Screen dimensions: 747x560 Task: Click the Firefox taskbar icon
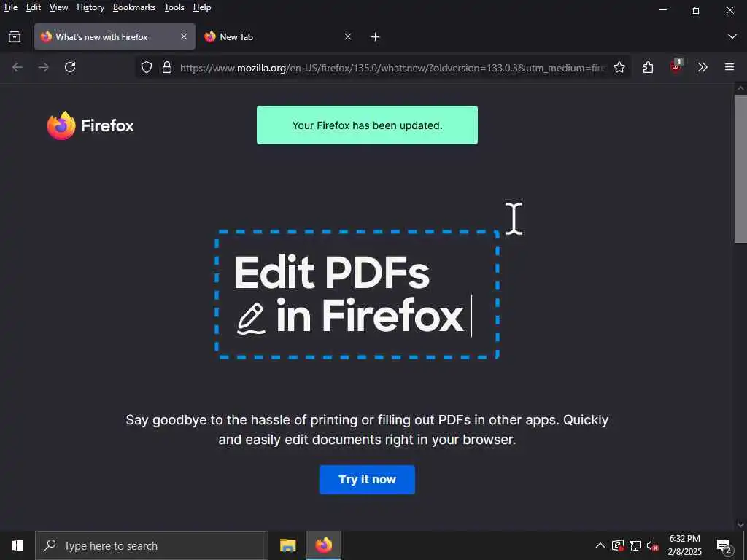point(323,545)
